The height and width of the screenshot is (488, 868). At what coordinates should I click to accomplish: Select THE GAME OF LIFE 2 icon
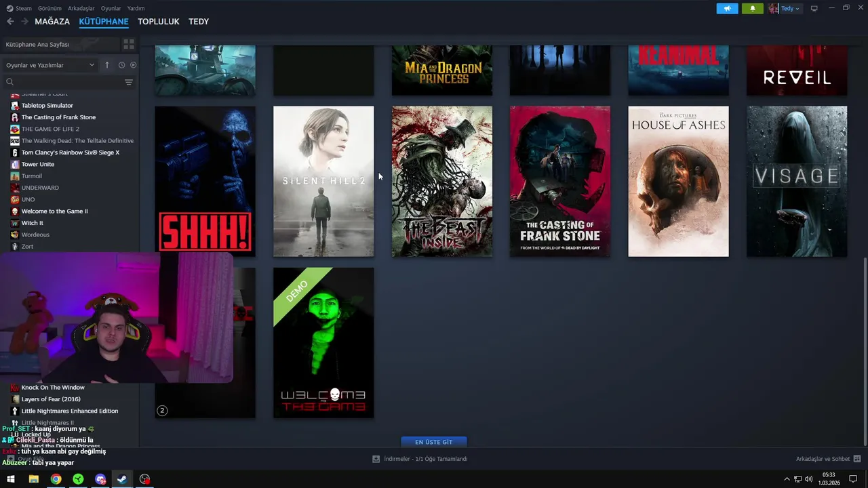15,129
